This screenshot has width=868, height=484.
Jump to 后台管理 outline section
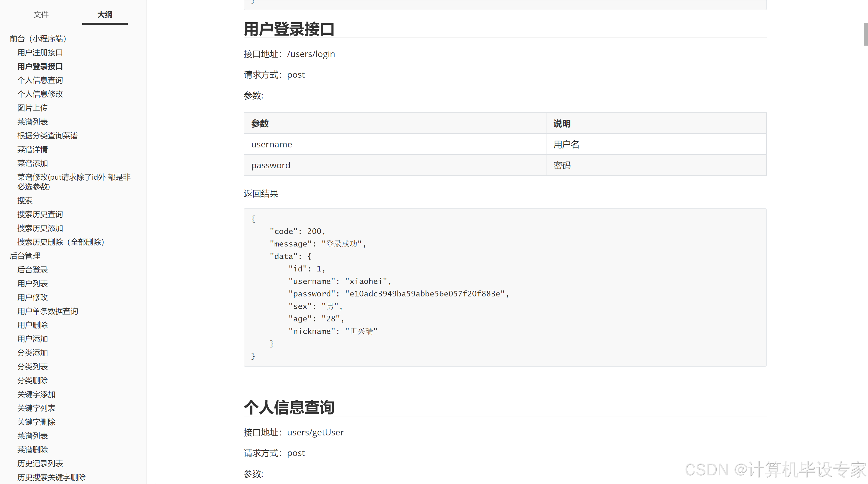tap(25, 256)
